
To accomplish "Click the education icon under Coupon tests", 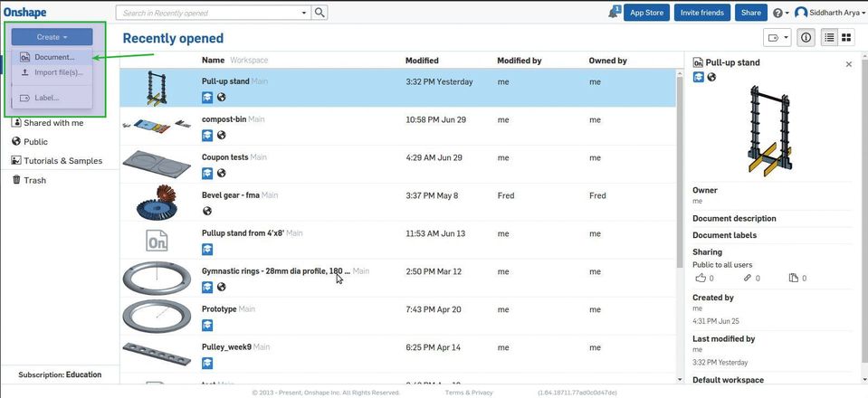I will 207,174.
